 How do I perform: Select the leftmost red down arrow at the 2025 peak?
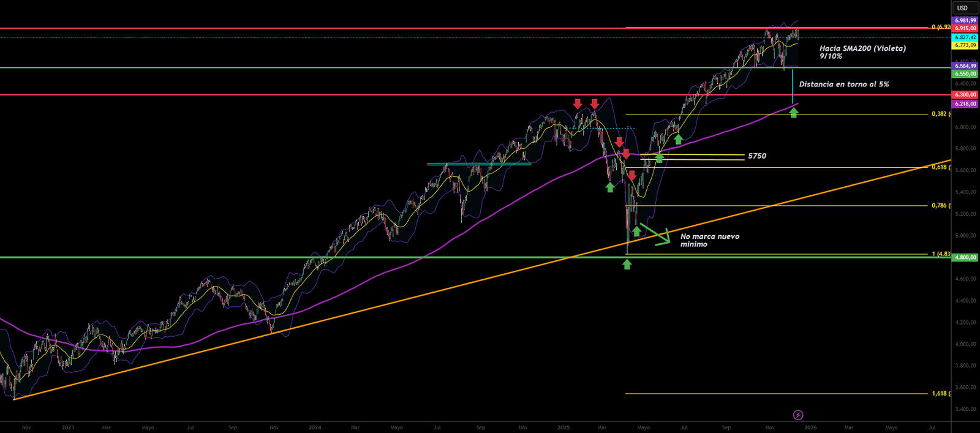578,104
